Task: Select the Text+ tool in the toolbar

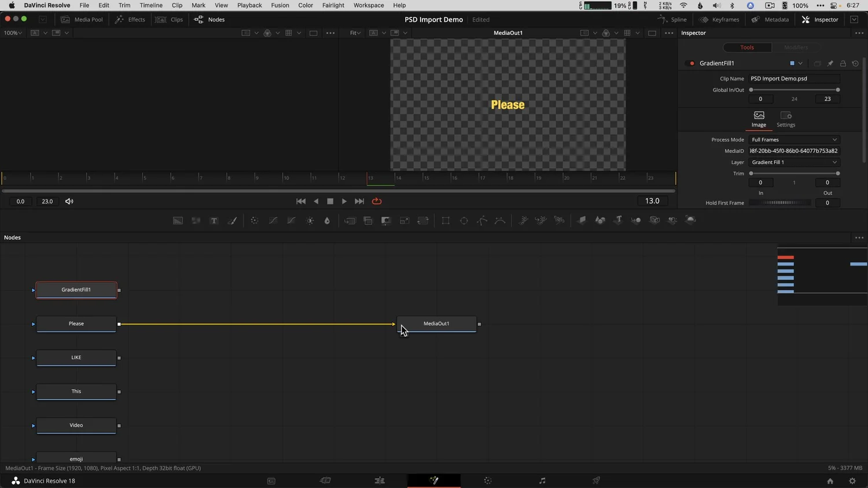Action: pos(214,220)
